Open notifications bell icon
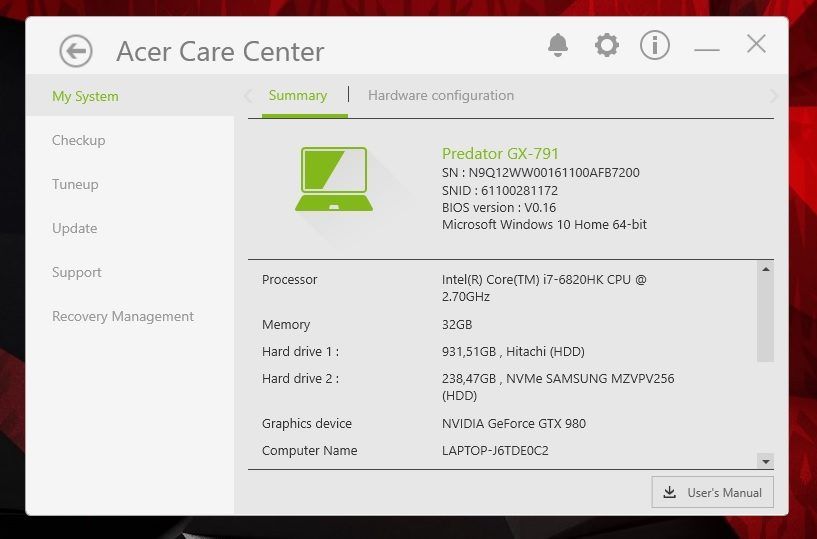This screenshot has height=539, width=817. (558, 45)
